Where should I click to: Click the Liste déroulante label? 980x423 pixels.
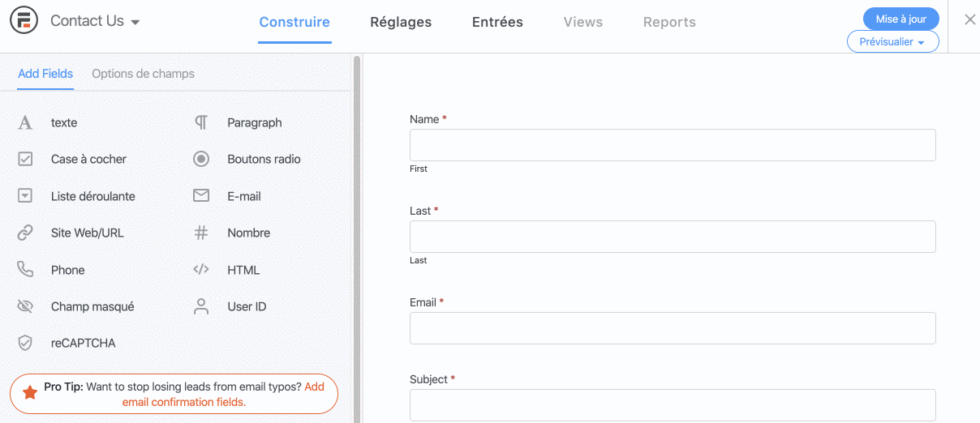point(93,196)
